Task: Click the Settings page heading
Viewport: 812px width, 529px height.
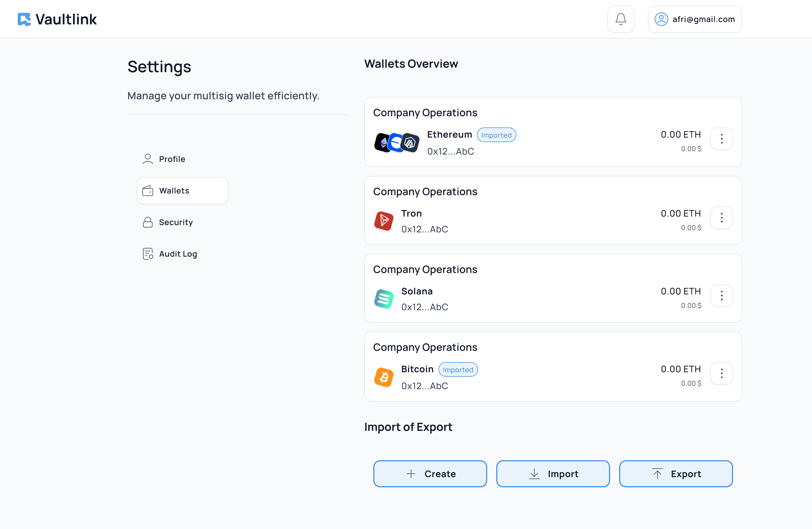Action: [159, 67]
